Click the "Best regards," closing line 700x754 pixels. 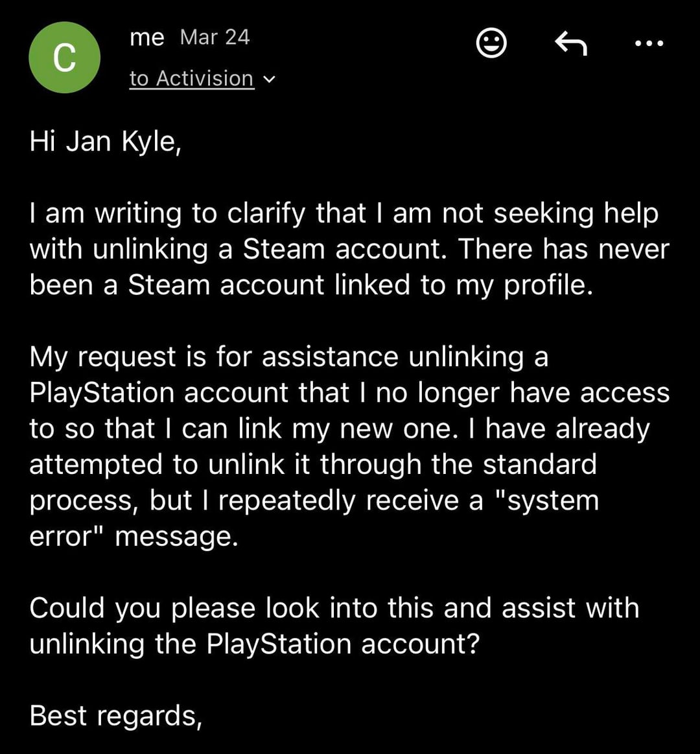[116, 716]
